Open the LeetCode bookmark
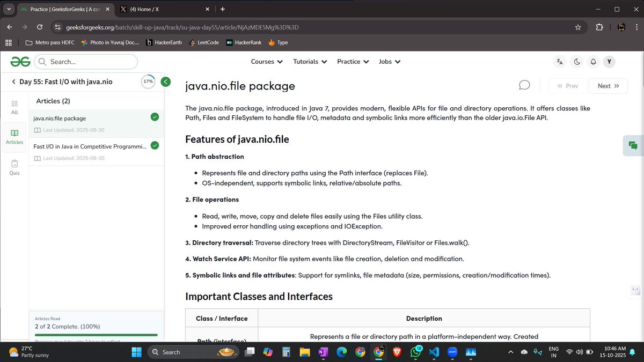The image size is (644, 362). pyautogui.click(x=204, y=42)
